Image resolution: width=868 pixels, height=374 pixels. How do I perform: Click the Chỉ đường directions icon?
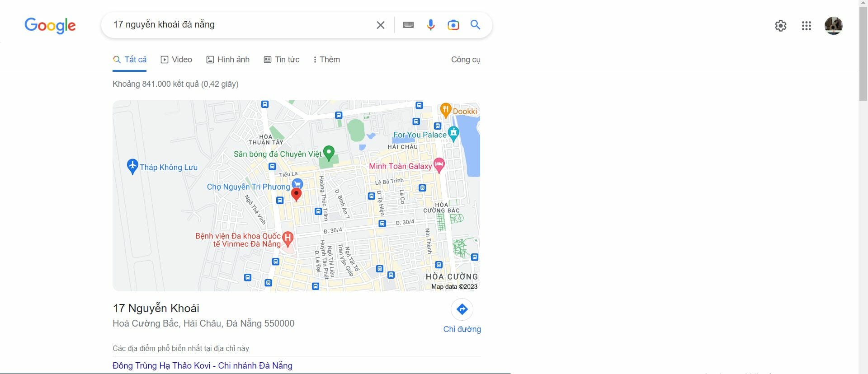(462, 309)
